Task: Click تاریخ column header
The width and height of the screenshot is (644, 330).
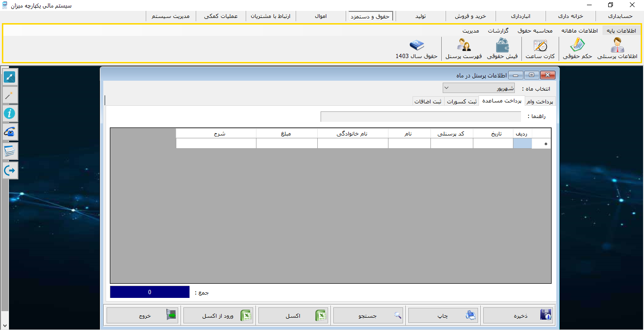Action: coord(493,133)
